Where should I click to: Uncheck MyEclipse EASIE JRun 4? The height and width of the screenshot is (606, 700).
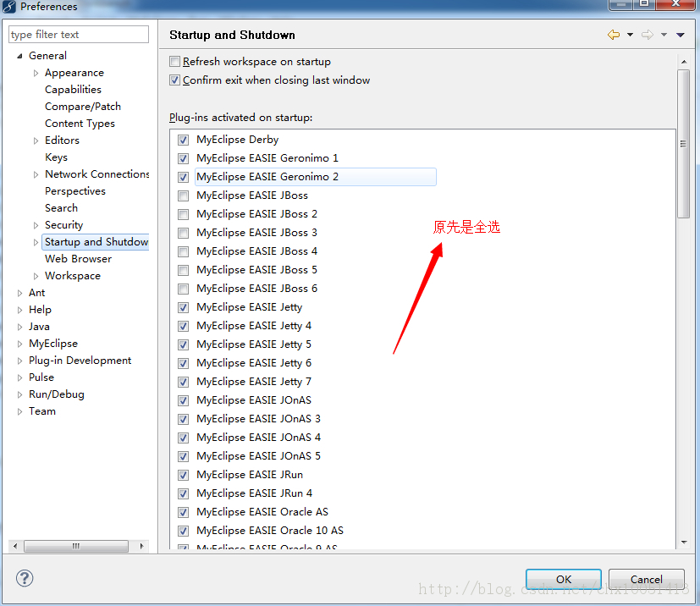click(x=183, y=493)
